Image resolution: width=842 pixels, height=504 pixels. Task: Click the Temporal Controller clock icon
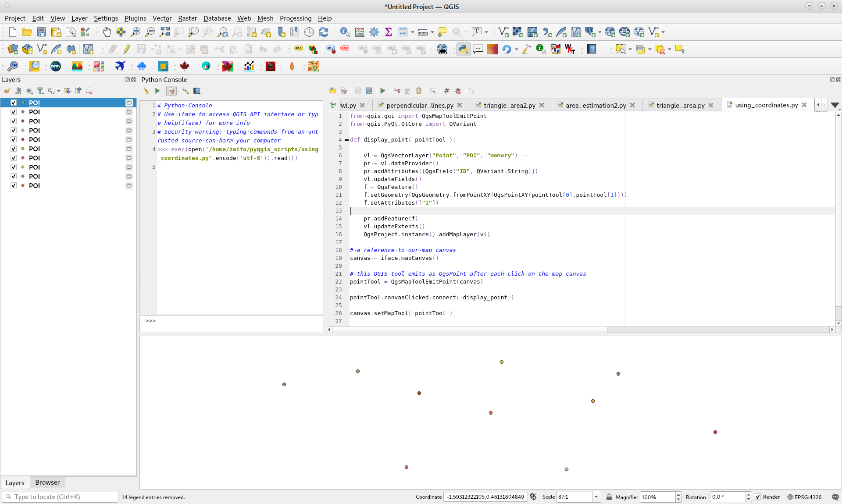(309, 32)
